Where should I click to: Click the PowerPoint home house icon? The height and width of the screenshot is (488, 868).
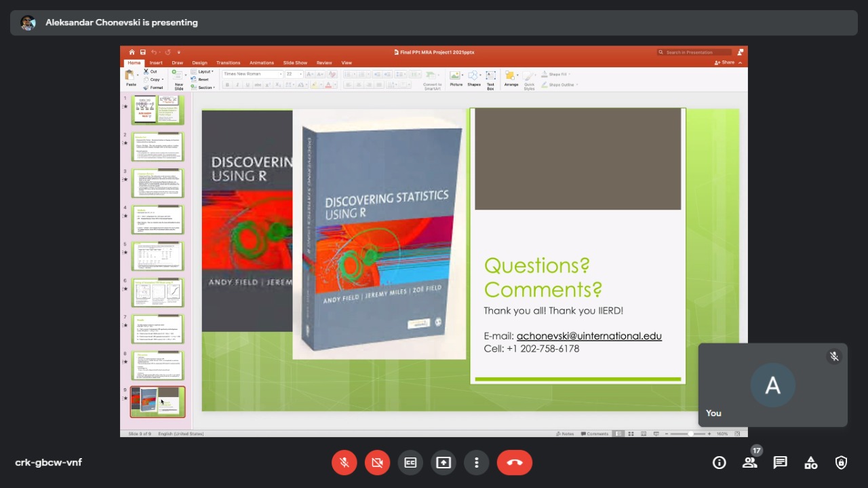point(132,52)
